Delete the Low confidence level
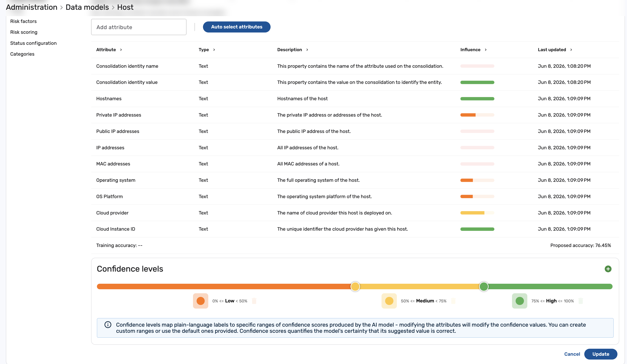Viewport: 627px width, 364px height. pos(254,301)
